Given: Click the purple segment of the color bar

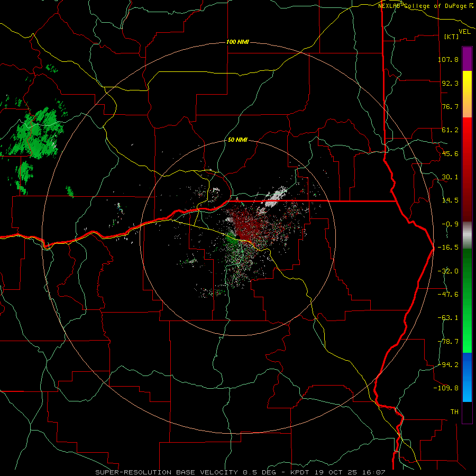Looking at the screenshot, I should pyautogui.click(x=467, y=59).
